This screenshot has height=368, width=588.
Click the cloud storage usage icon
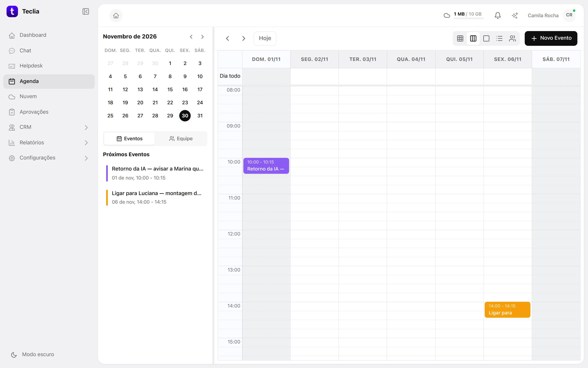pos(447,16)
